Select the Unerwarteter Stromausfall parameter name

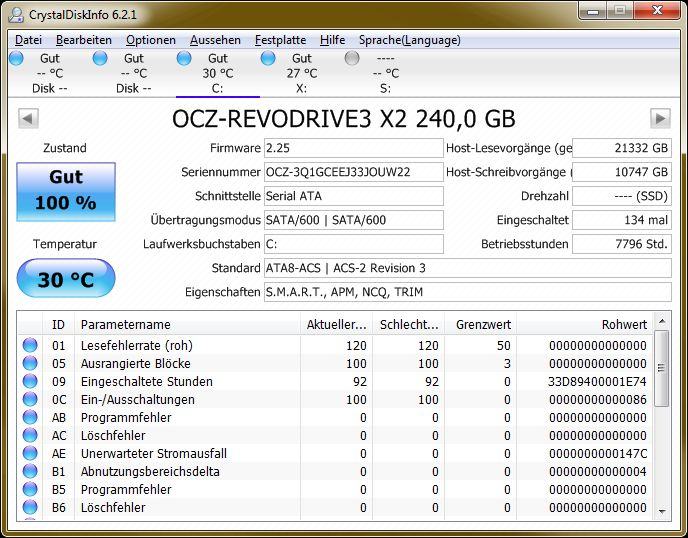pyautogui.click(x=154, y=453)
